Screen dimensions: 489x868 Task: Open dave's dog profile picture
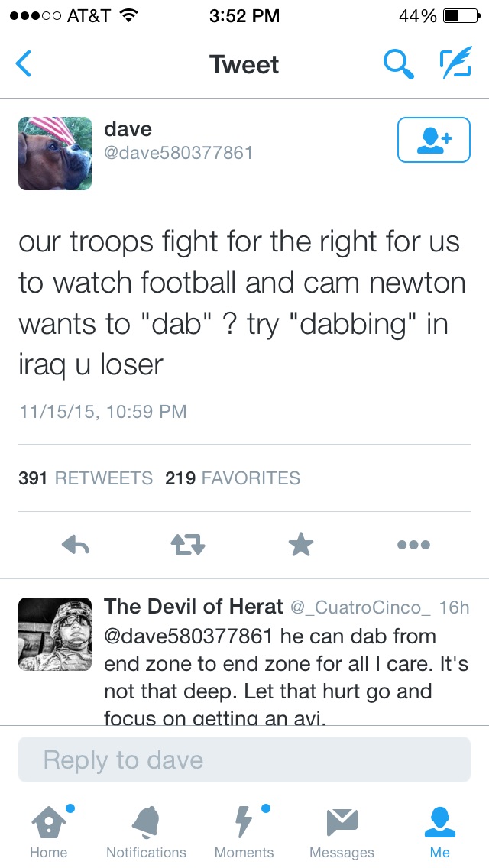pyautogui.click(x=55, y=154)
